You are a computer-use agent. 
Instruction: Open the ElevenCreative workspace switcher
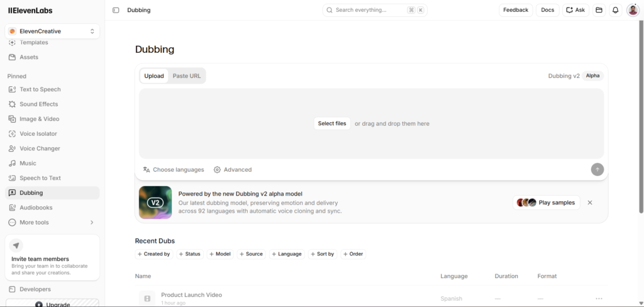pos(52,31)
